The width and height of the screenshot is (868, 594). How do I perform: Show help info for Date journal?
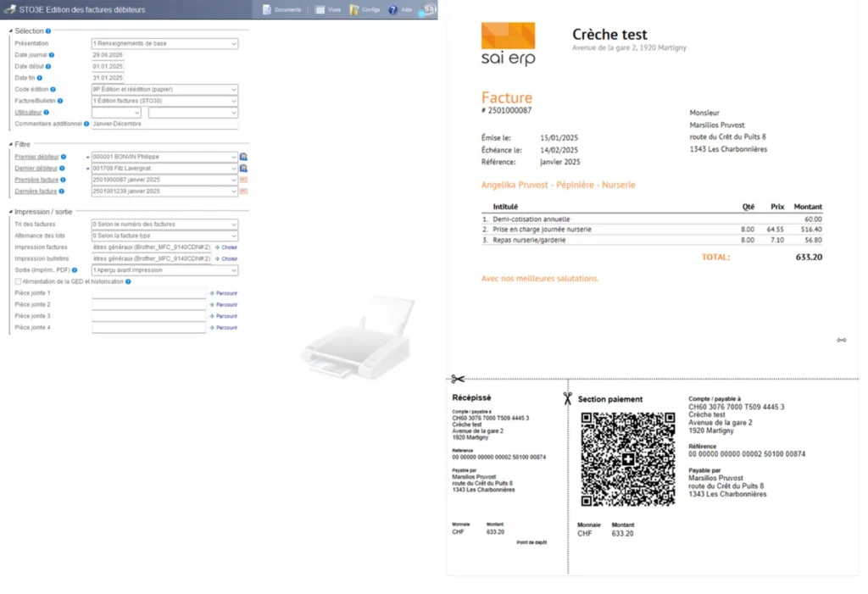52,55
